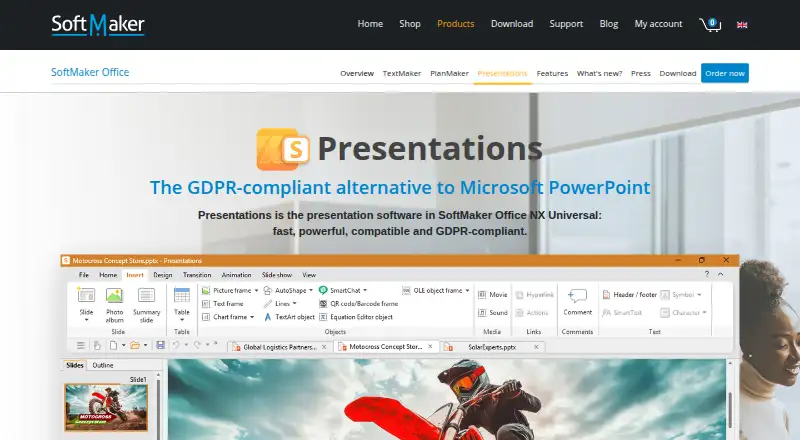Expand the SmartChat dropdown
Screen dimensions: 800x440
(x=365, y=290)
